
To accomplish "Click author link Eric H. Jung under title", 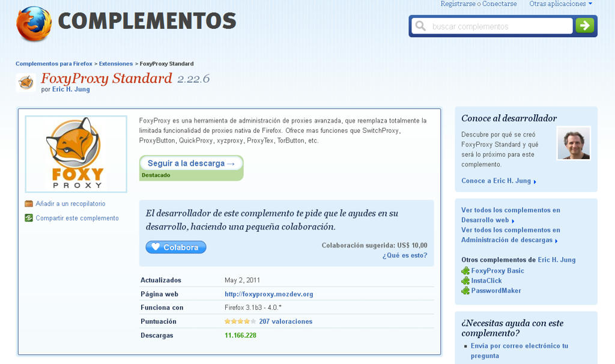I will click(x=71, y=89).
